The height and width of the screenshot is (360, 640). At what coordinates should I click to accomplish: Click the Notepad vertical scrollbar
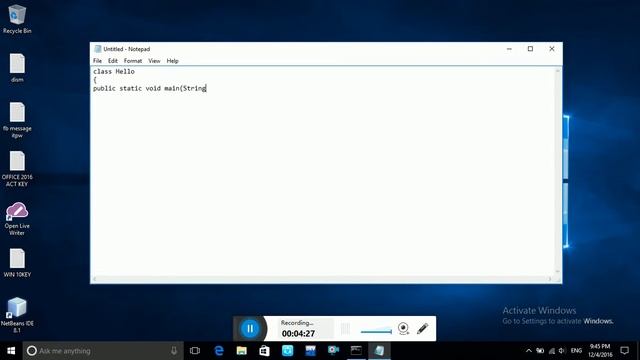558,171
